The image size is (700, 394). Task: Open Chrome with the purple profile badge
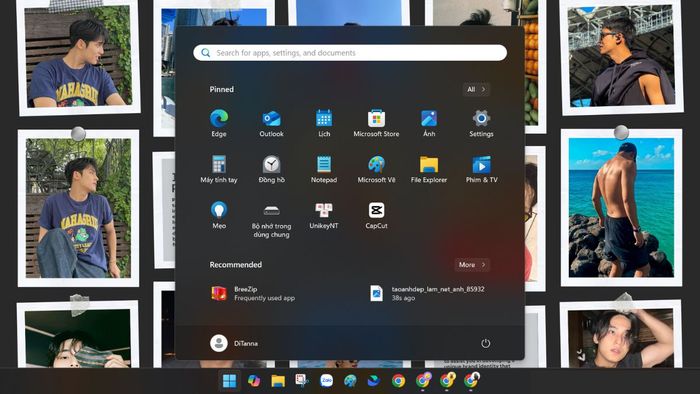[x=423, y=381]
